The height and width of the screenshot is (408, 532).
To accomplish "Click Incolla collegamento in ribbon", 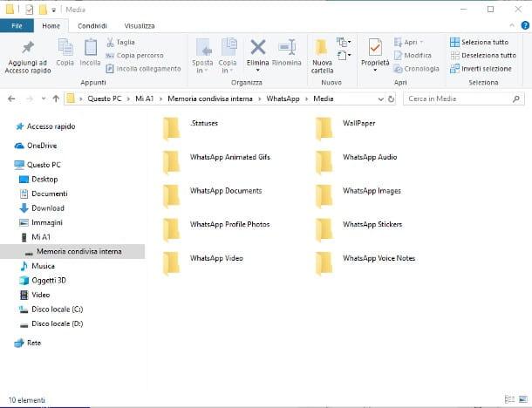I will (144, 69).
